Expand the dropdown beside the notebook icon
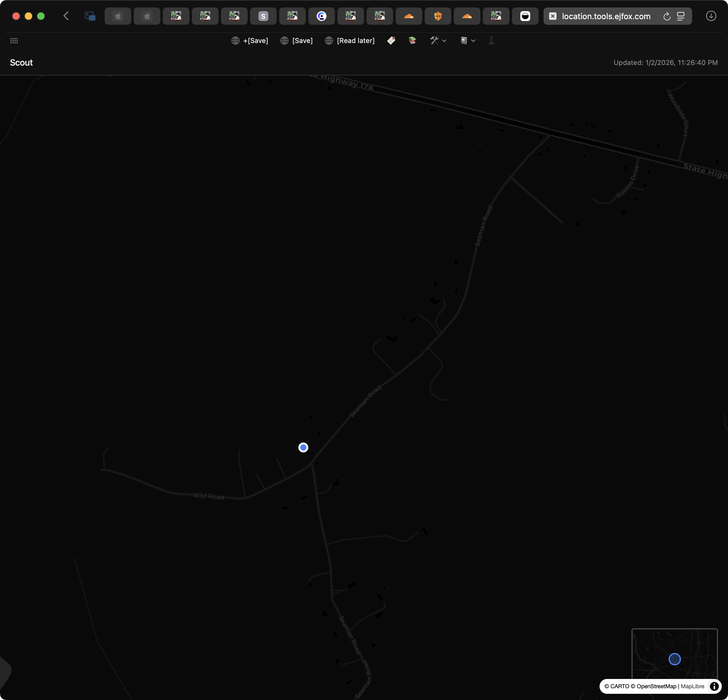The image size is (728, 700). click(x=474, y=41)
